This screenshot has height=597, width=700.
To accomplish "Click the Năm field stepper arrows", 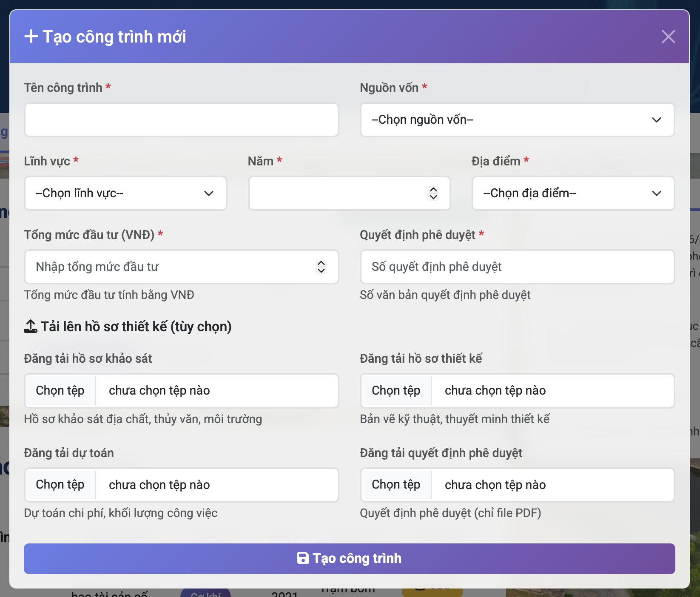I will click(x=433, y=193).
